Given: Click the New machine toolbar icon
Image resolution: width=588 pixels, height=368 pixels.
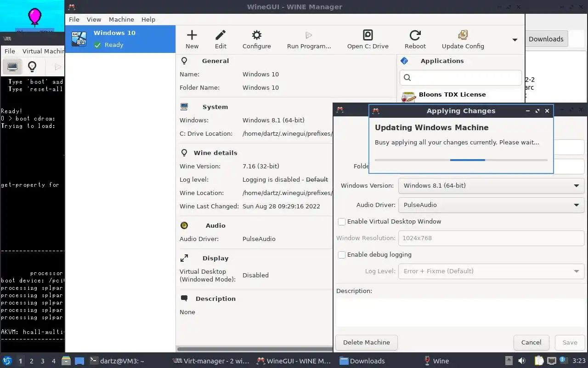Looking at the screenshot, I should (x=192, y=35).
